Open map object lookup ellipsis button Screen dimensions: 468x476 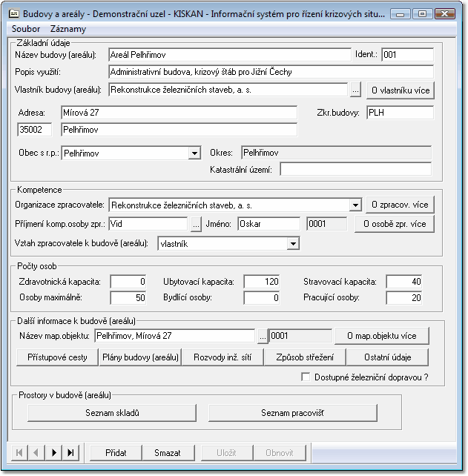pos(263,336)
